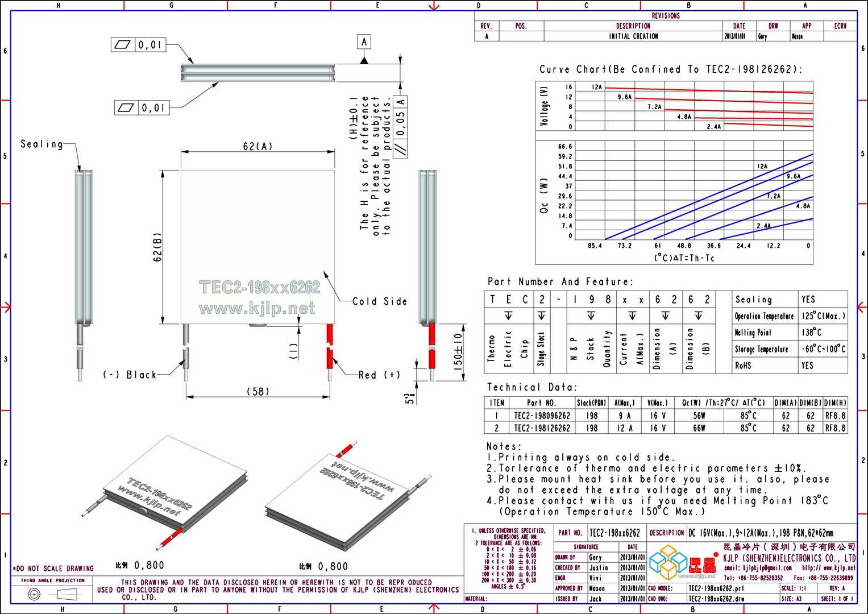Click scale label 0,800 under left isometric view
Viewport: 868px width, 614px height.
pyautogui.click(x=149, y=566)
